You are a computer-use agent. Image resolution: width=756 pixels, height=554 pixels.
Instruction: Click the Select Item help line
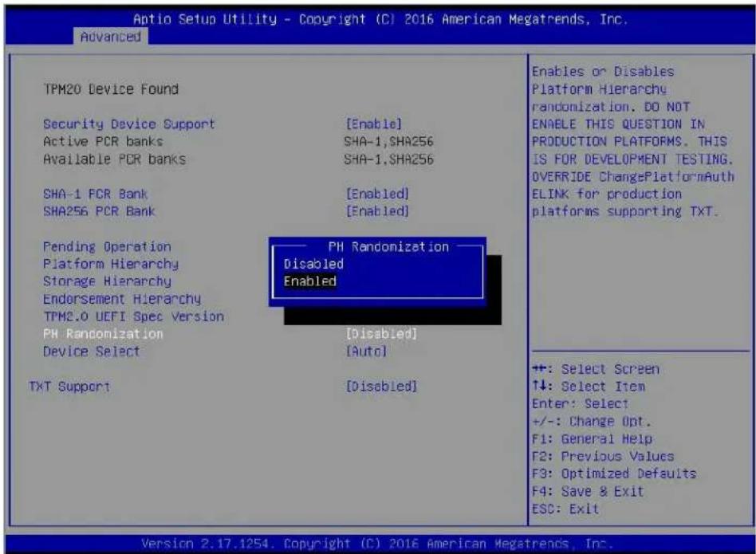click(x=589, y=387)
